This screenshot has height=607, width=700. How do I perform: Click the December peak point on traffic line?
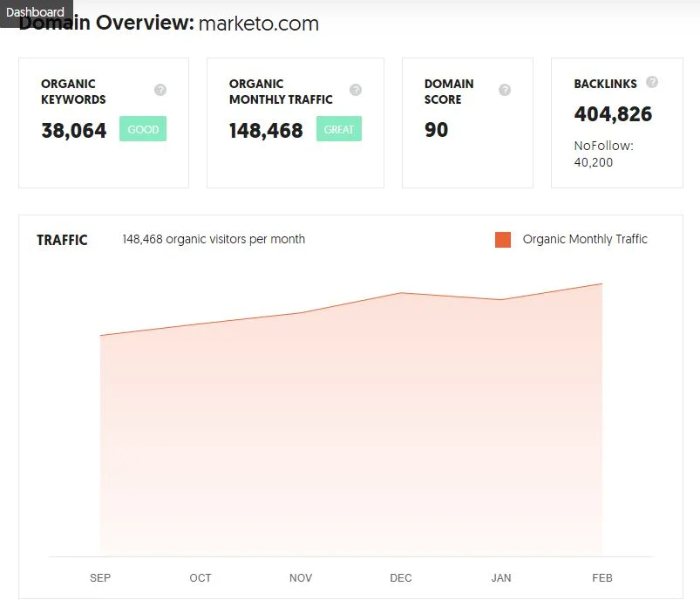(401, 293)
